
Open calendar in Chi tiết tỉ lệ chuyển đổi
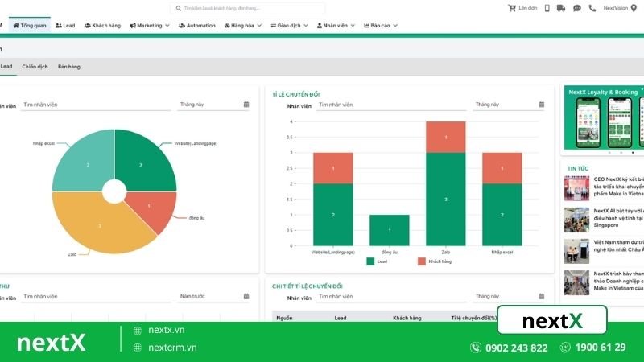(541, 296)
